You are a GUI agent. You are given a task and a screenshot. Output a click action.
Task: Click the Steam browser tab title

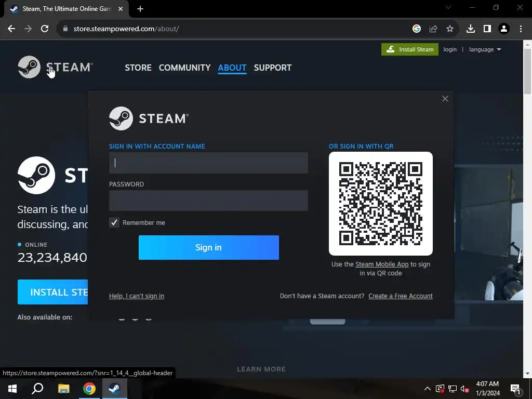point(67,9)
